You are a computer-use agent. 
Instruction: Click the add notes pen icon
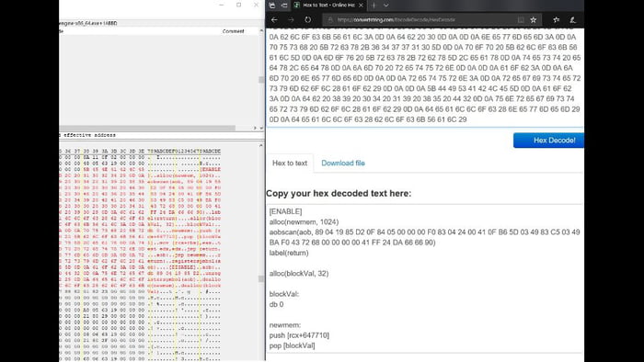(573, 19)
